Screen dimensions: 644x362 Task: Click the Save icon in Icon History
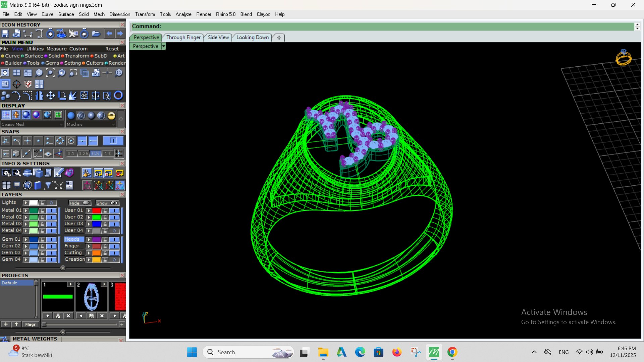pos(5,34)
